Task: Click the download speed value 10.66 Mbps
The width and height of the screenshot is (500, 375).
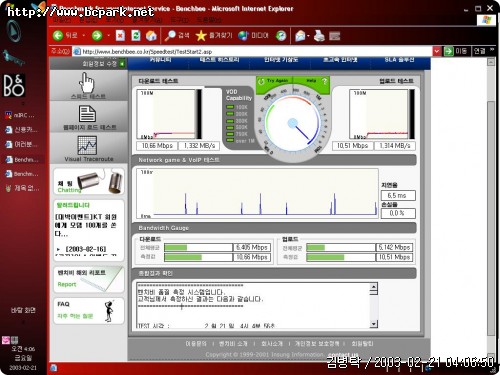Action: [x=157, y=146]
